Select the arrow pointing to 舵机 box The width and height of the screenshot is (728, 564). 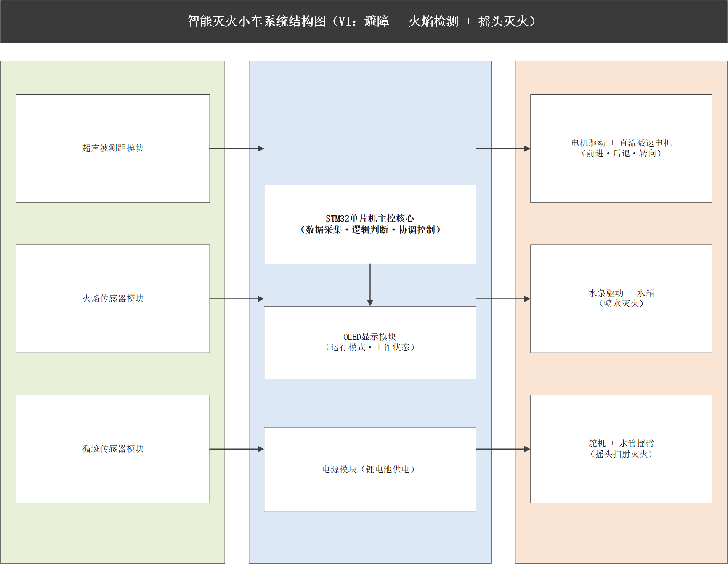[503, 449]
